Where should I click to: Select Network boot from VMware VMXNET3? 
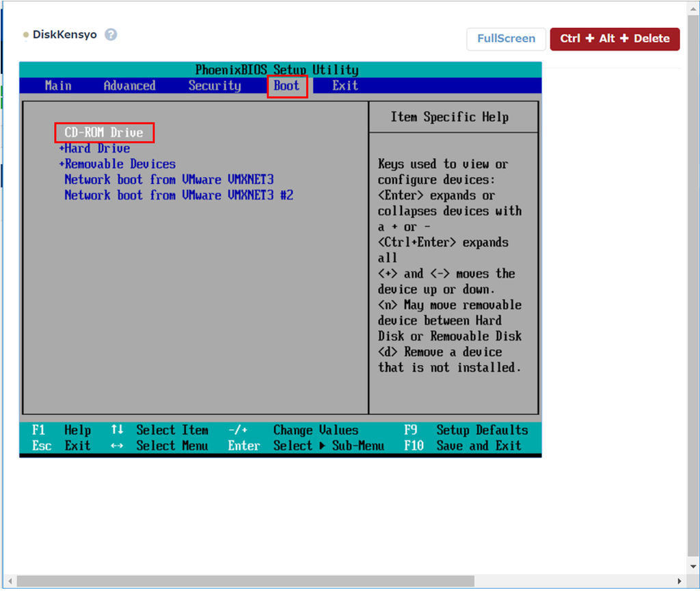(169, 180)
